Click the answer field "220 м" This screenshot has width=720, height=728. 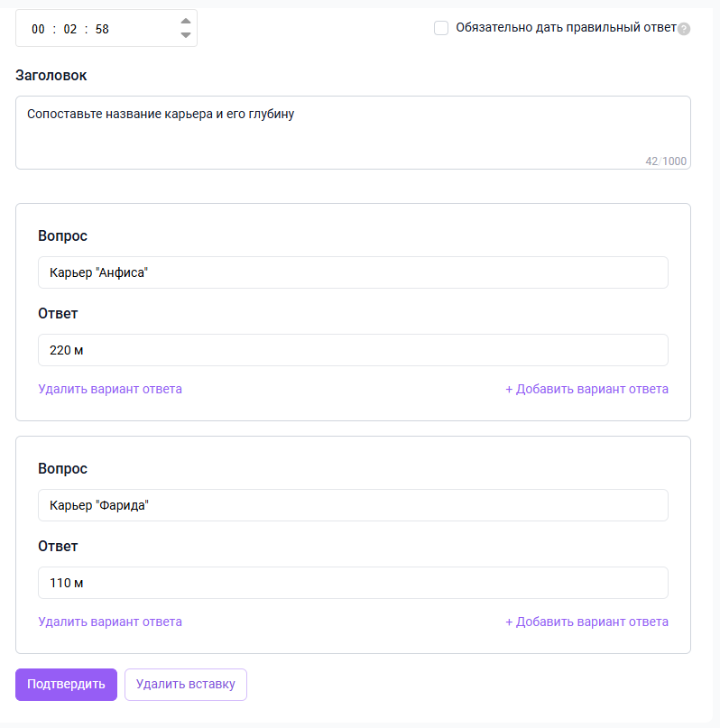[x=353, y=350]
